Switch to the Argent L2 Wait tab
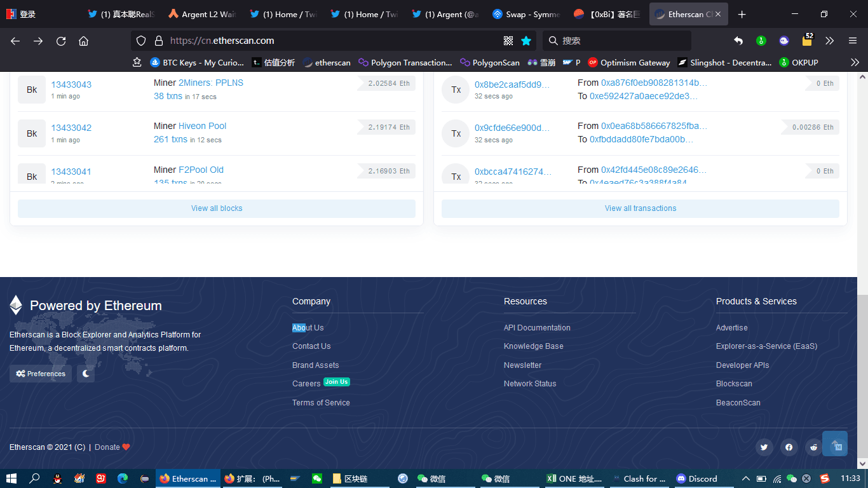 coord(201,14)
